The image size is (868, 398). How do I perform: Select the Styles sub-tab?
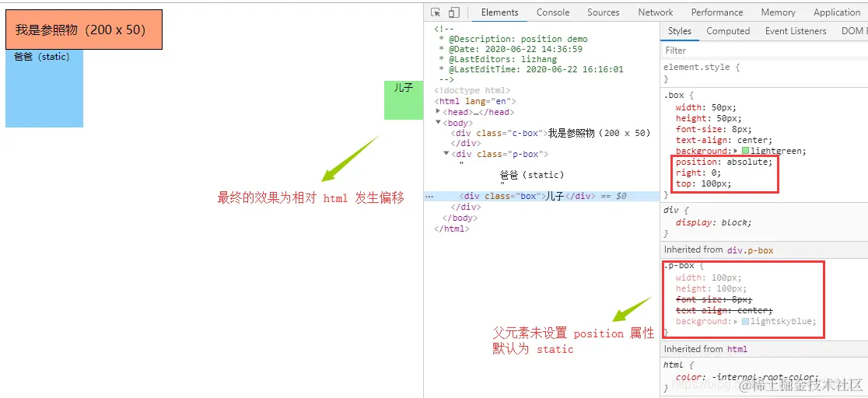pyautogui.click(x=679, y=31)
